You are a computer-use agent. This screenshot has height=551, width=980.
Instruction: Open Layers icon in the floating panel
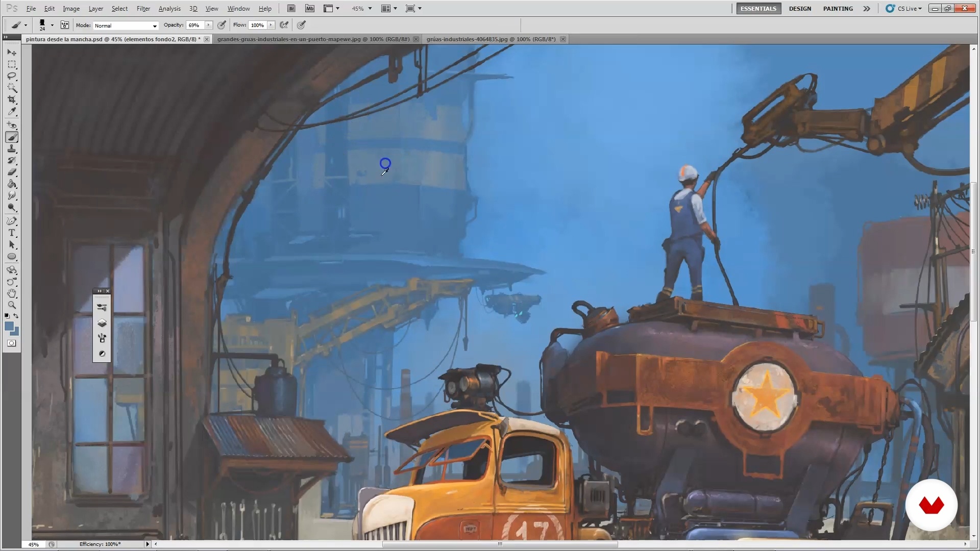coord(102,323)
